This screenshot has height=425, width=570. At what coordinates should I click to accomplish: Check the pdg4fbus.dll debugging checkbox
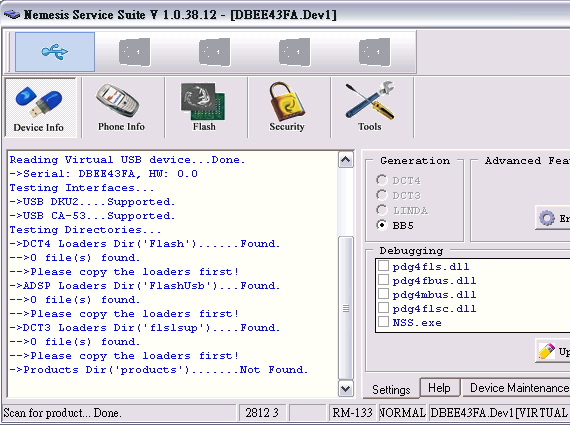pos(384,280)
